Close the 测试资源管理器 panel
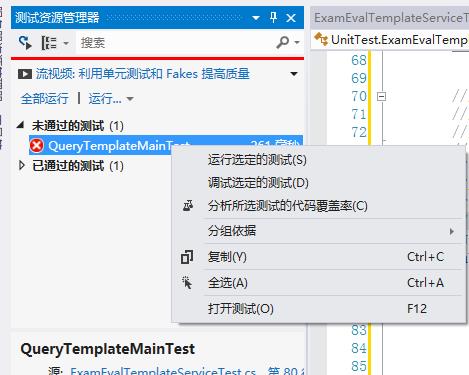 [291, 18]
